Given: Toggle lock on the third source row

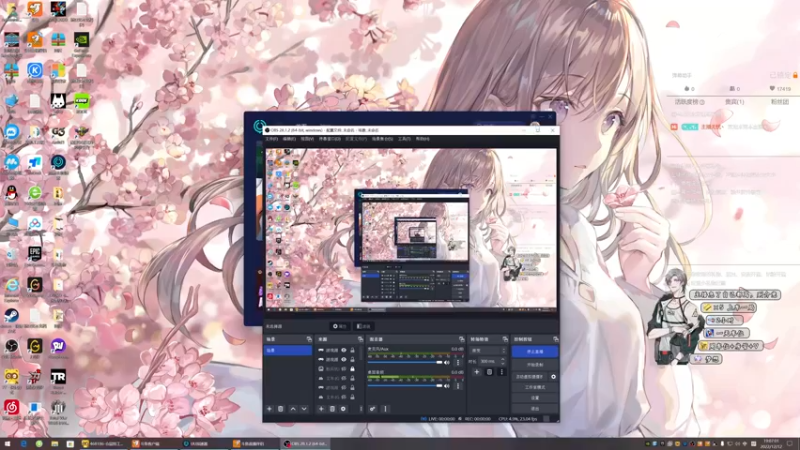Looking at the screenshot, I should click(x=353, y=368).
